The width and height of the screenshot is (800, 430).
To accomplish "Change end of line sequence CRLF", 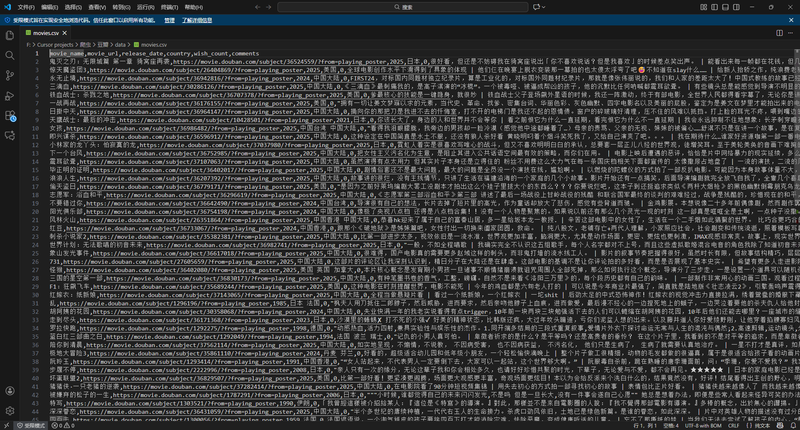I will [x=734, y=425].
